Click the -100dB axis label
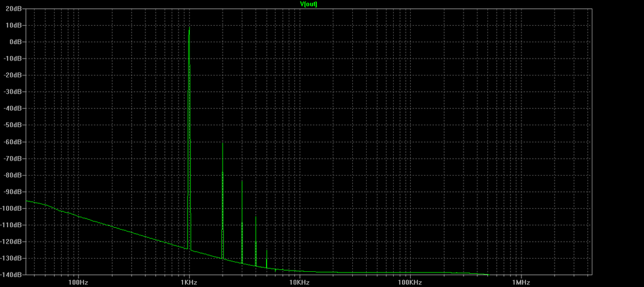The image size is (644, 287). tap(12, 208)
